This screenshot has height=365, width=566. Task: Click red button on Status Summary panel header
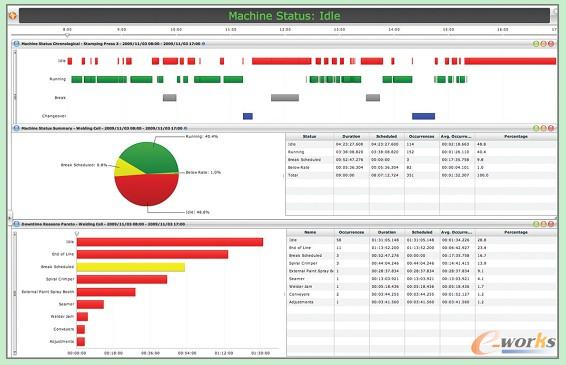551,128
